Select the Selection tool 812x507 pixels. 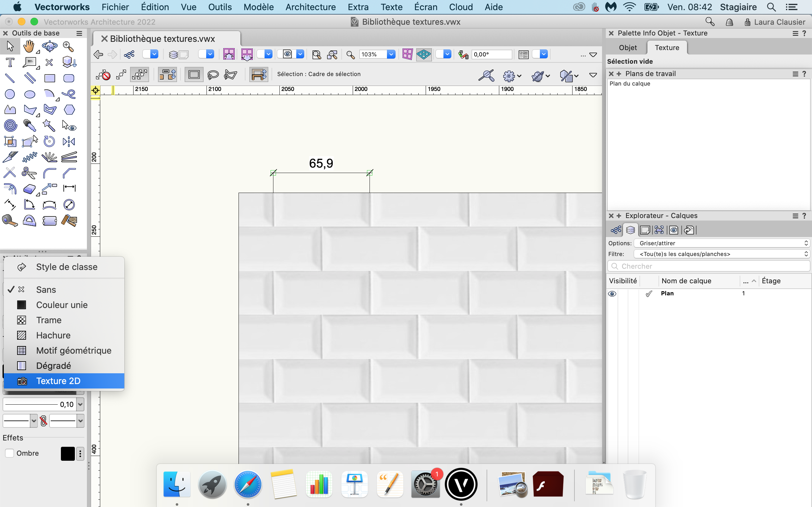point(10,46)
